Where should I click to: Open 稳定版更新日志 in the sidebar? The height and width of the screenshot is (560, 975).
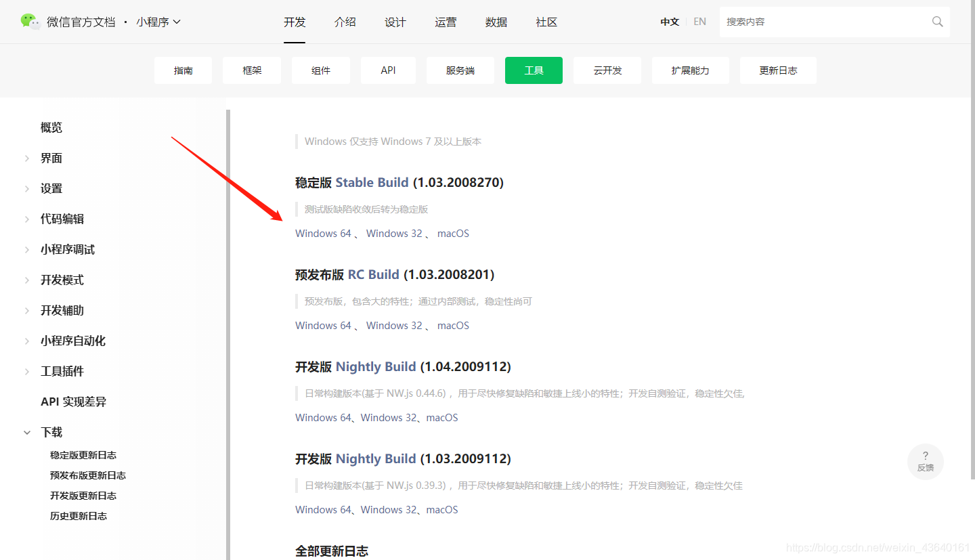83,455
